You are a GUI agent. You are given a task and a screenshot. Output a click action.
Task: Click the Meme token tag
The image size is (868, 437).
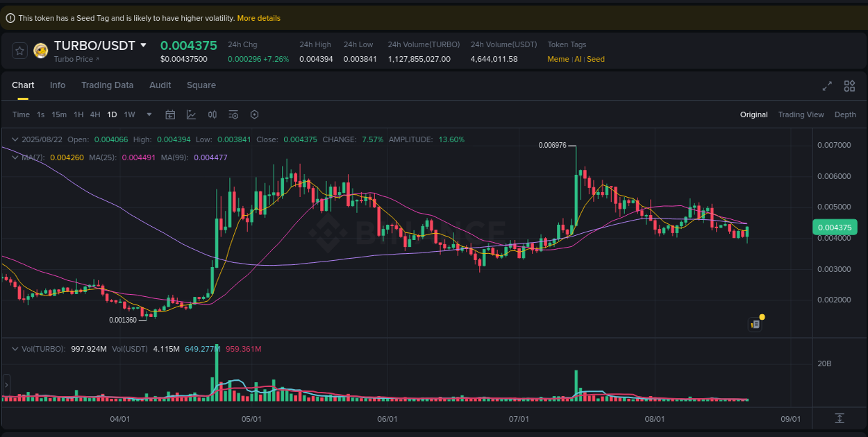point(558,59)
